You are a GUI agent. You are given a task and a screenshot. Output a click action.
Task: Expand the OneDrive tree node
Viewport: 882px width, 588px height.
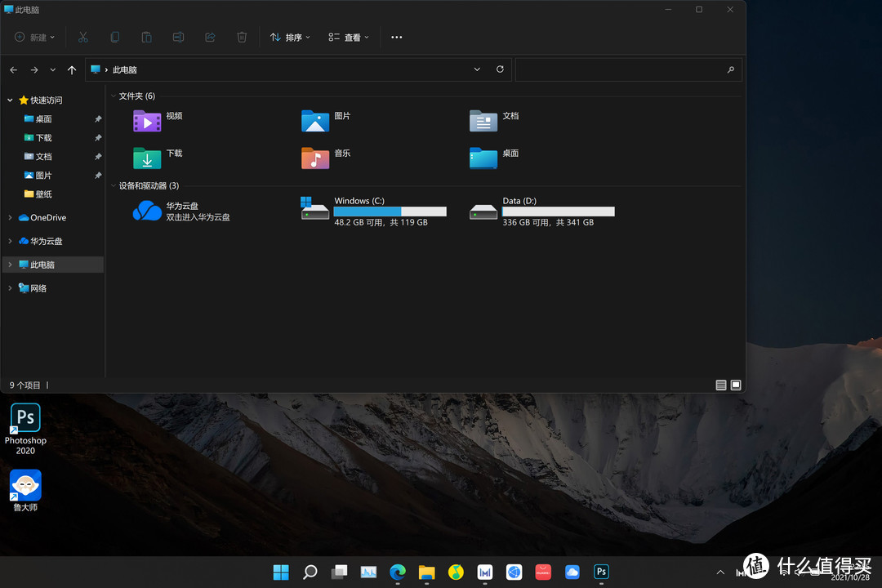(10, 217)
